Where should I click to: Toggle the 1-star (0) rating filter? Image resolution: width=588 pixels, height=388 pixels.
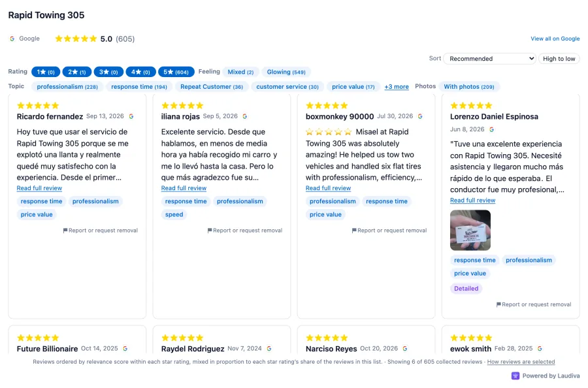click(46, 72)
